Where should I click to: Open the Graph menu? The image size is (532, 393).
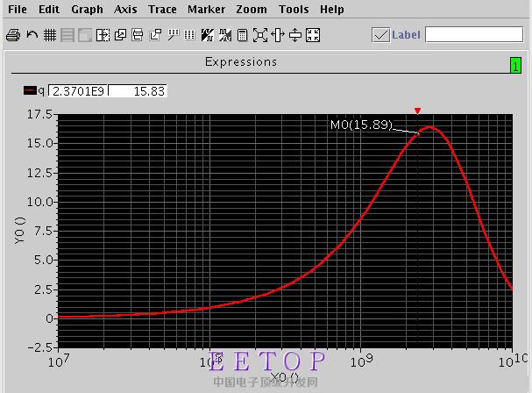pos(87,10)
